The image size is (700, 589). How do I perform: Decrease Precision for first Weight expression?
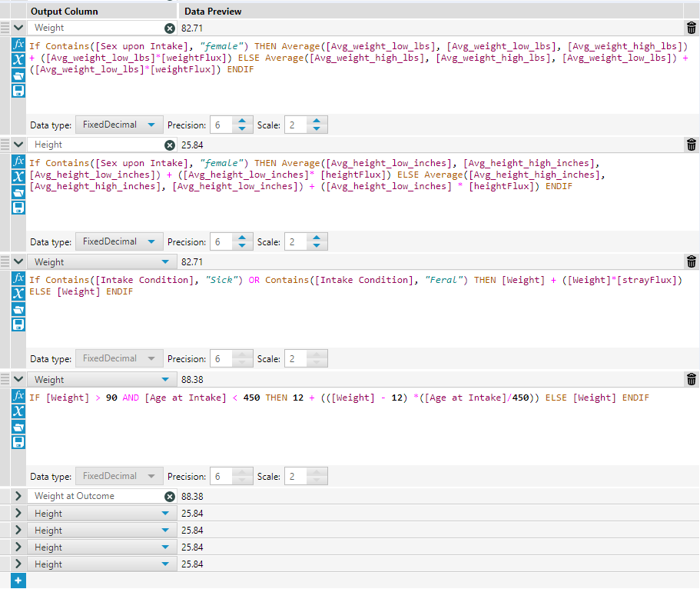[242, 129]
